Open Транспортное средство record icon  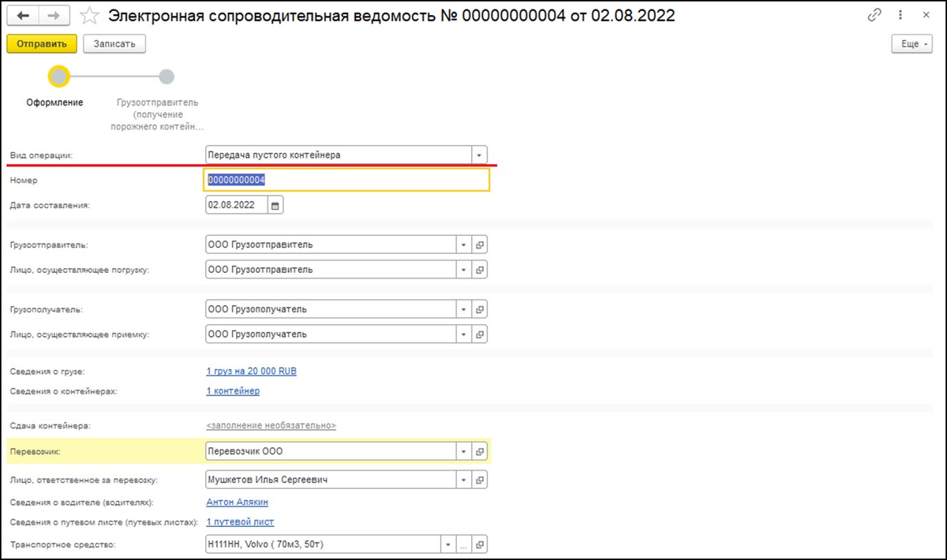click(x=479, y=545)
